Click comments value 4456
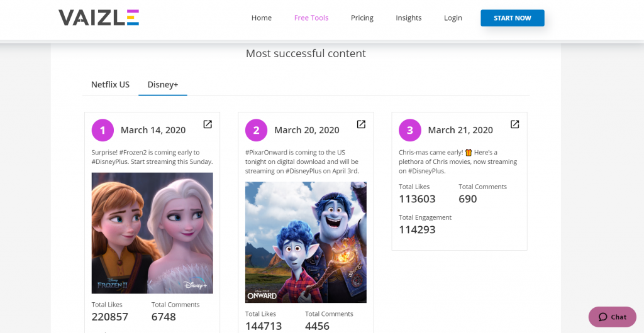 318,327
